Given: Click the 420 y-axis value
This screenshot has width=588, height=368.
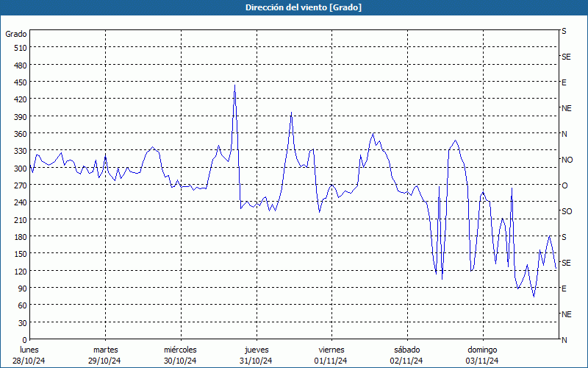Looking at the screenshot, I should pos(21,99).
